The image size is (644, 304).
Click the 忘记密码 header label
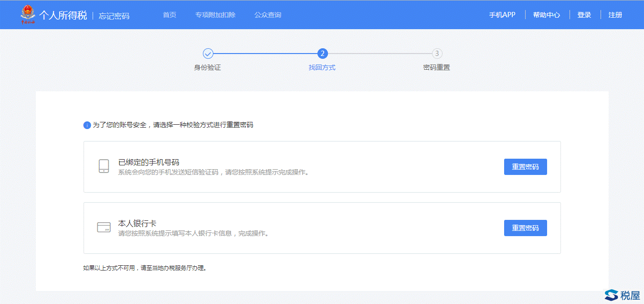pyautogui.click(x=114, y=16)
